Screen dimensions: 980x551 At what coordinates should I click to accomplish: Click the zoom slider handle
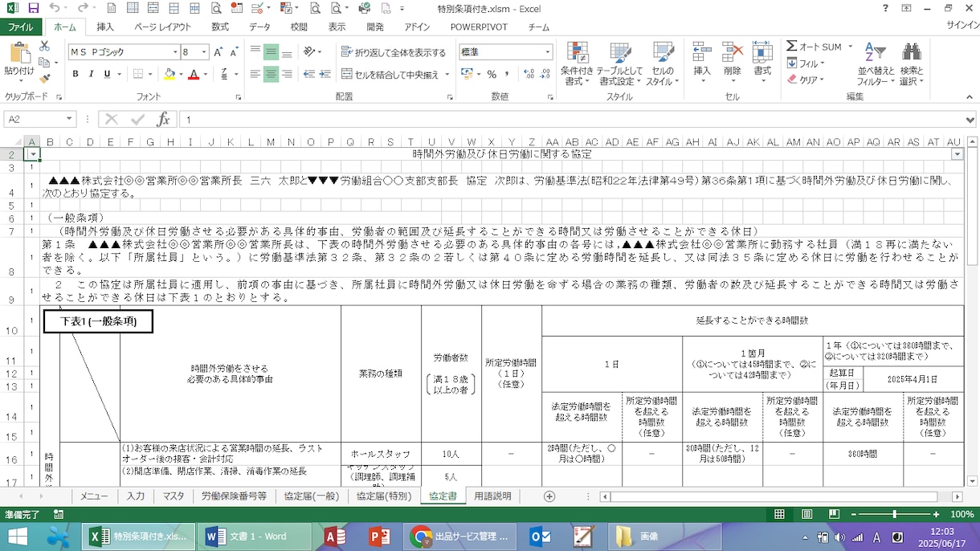click(x=895, y=514)
